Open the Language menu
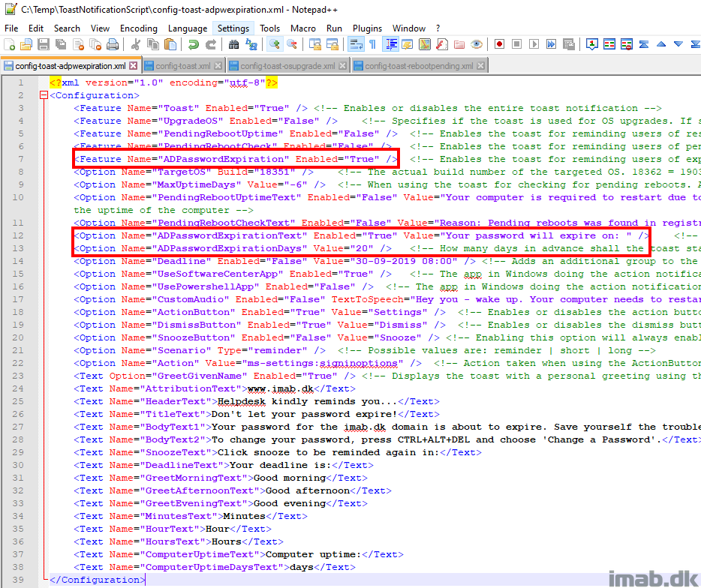This screenshot has height=588, width=701. tap(188, 28)
